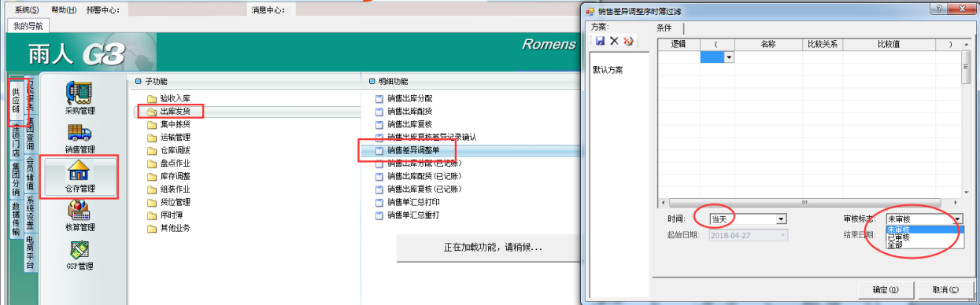Collapse the 审核标志 dropdown arrow

point(958,219)
